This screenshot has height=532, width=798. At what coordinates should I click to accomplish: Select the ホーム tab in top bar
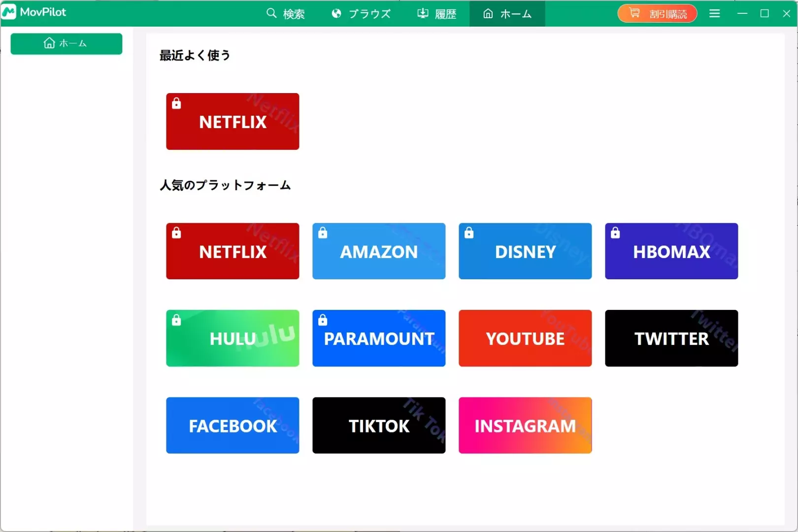click(507, 14)
